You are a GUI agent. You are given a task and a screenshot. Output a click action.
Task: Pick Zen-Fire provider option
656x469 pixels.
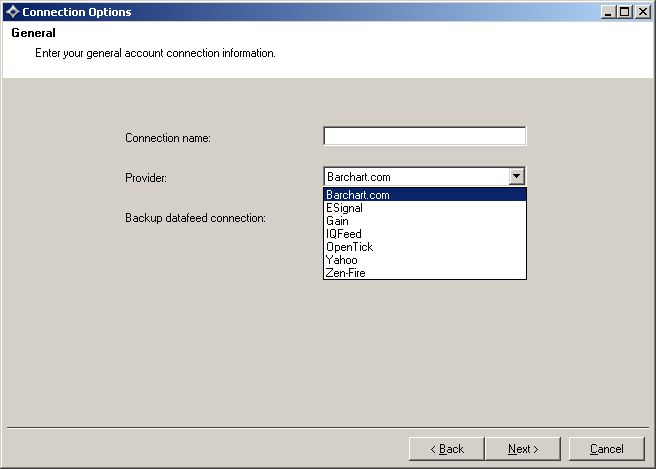tap(425, 273)
